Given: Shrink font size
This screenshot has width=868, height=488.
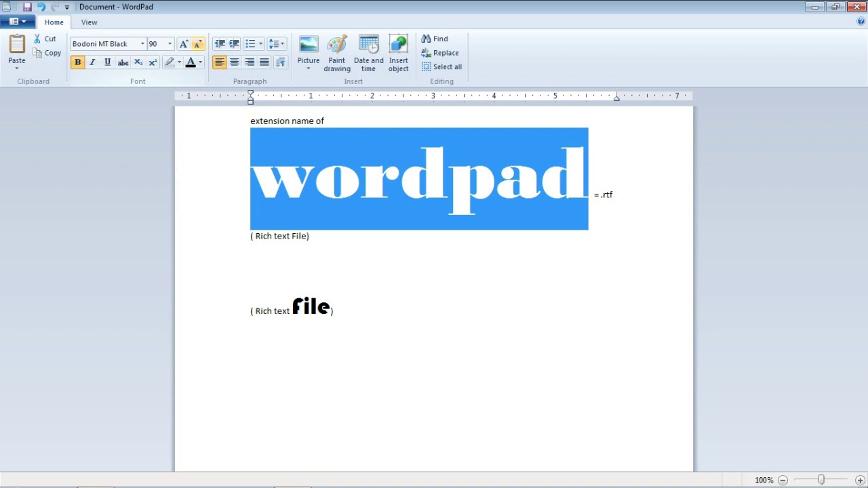Looking at the screenshot, I should click(x=198, y=44).
